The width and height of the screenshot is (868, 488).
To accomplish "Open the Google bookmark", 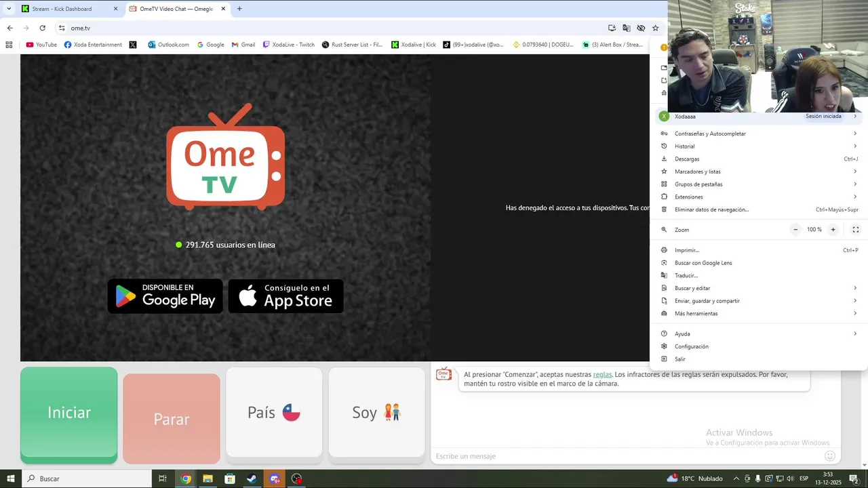I will pos(210,45).
